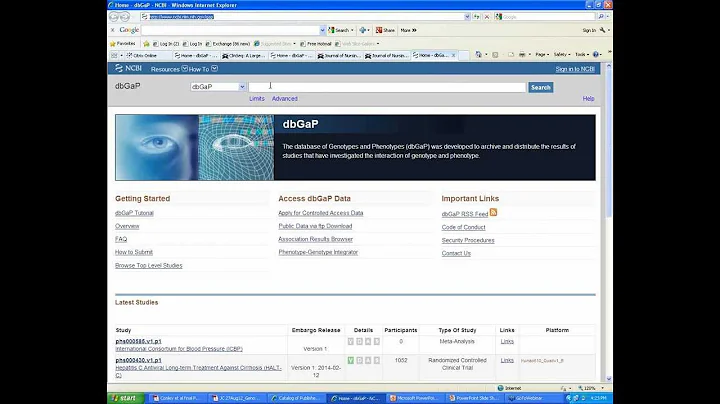Open the Google toolbar search box dropdown
The image size is (720, 404).
pyautogui.click(x=322, y=30)
